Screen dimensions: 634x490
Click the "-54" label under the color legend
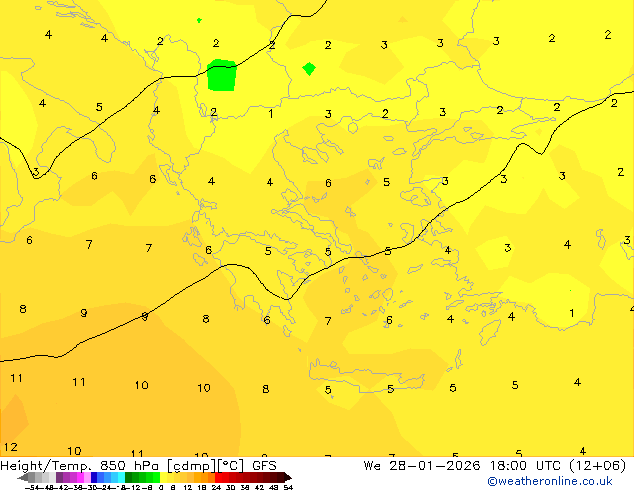click(34, 488)
